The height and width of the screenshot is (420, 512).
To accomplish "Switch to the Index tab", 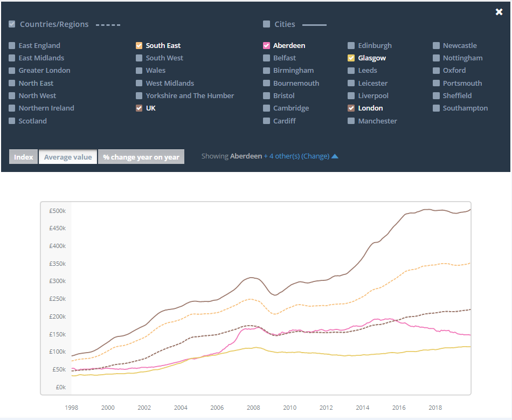I will tap(24, 157).
